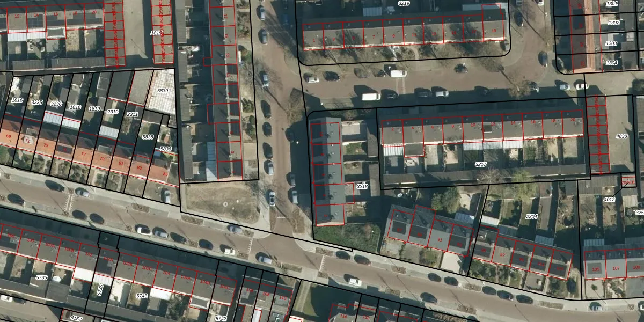Viewport: 644px width, 322px height.
Task: Select parcel number 3219
Action: 404,4
